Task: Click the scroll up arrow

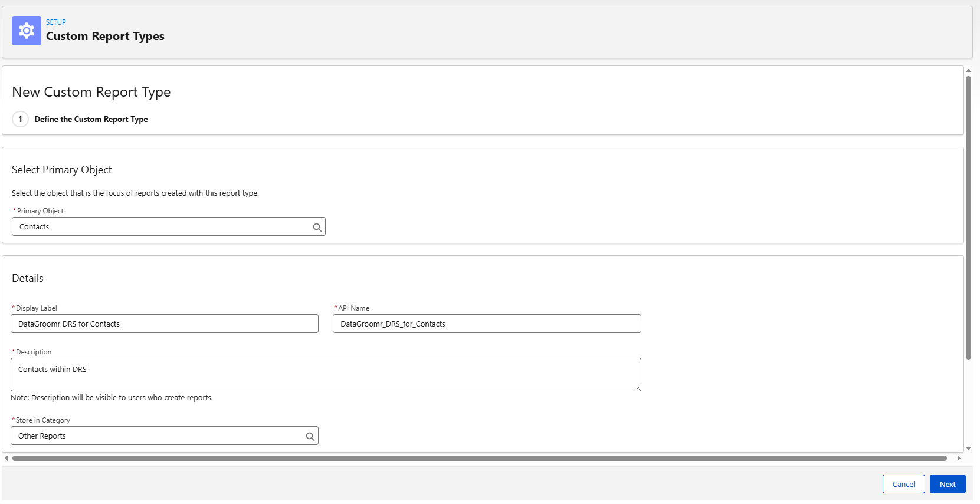Action: click(968, 71)
